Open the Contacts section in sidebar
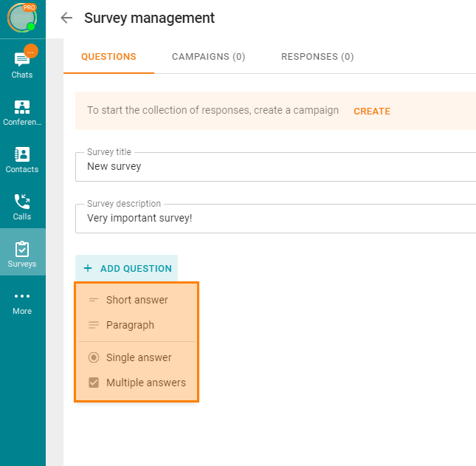Image resolution: width=476 pixels, height=466 pixels. tap(22, 160)
